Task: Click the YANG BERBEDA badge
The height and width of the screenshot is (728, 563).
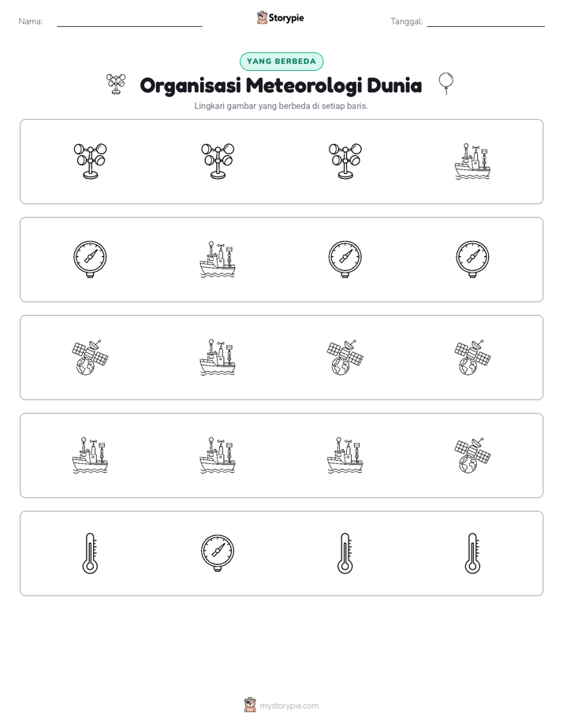Action: point(281,61)
